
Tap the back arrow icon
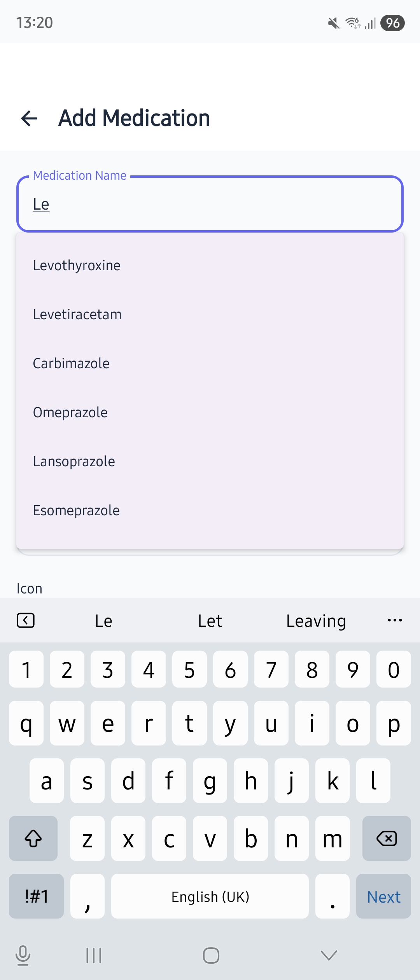[x=28, y=119]
